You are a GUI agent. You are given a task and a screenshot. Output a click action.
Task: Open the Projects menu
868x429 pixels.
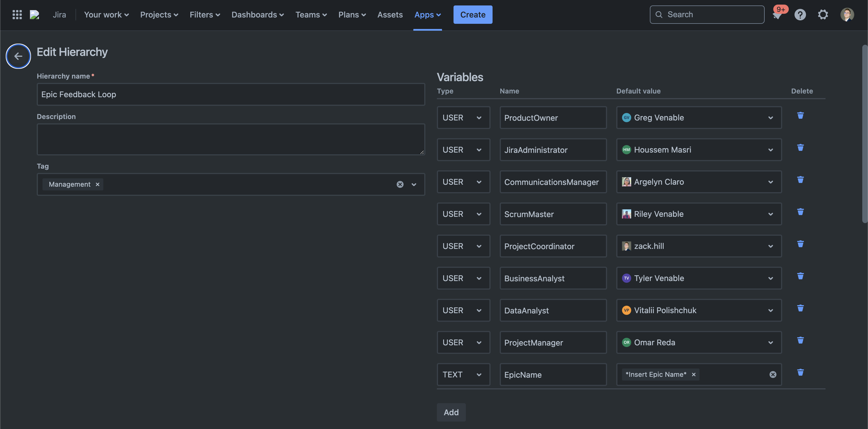pyautogui.click(x=159, y=14)
